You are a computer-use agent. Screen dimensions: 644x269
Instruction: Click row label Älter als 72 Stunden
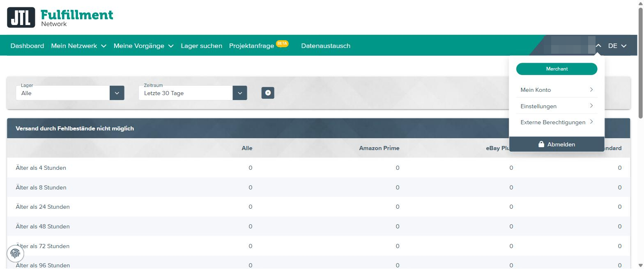(43, 246)
